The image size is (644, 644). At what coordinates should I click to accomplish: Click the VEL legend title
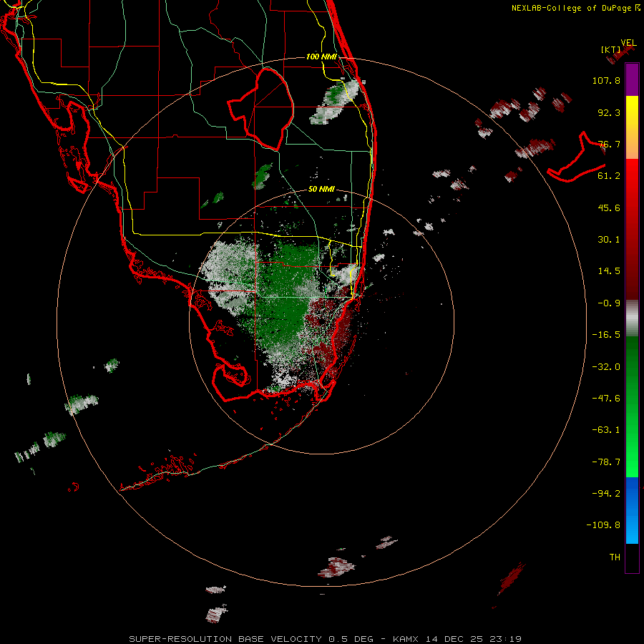click(x=629, y=43)
